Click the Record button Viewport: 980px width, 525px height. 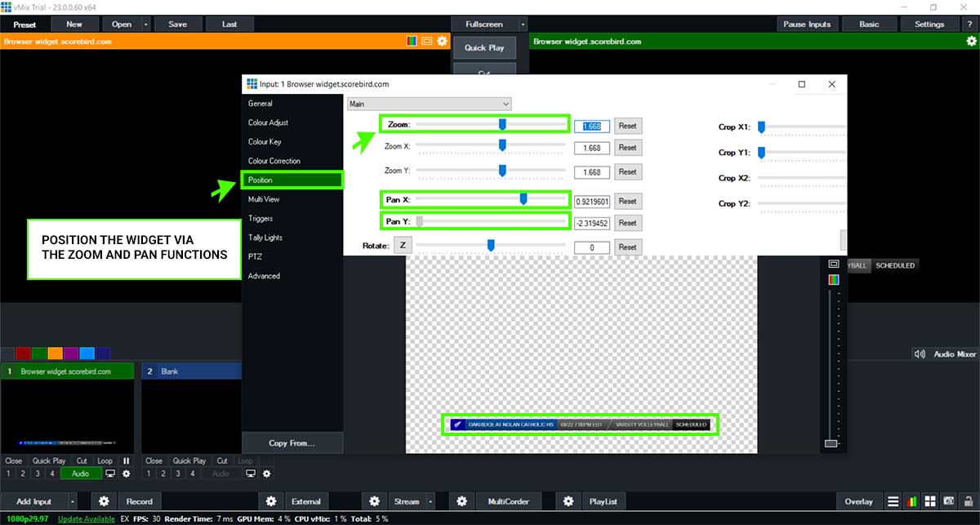[139, 501]
